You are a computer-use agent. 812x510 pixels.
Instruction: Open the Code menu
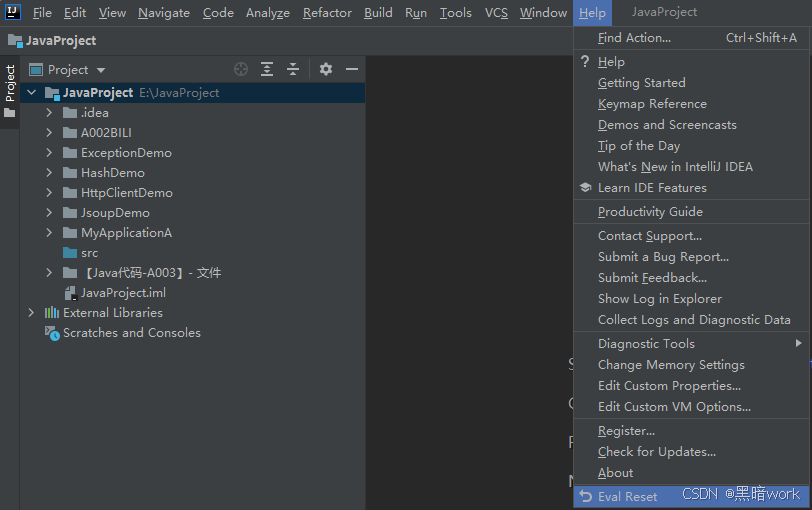(x=218, y=12)
